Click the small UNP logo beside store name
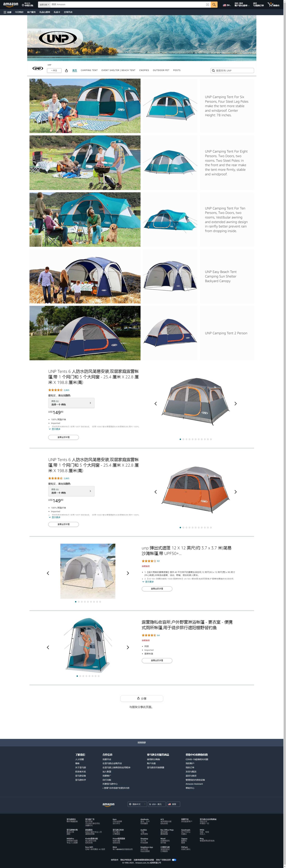Image resolution: width=286 pixels, height=868 pixels. coord(38,68)
